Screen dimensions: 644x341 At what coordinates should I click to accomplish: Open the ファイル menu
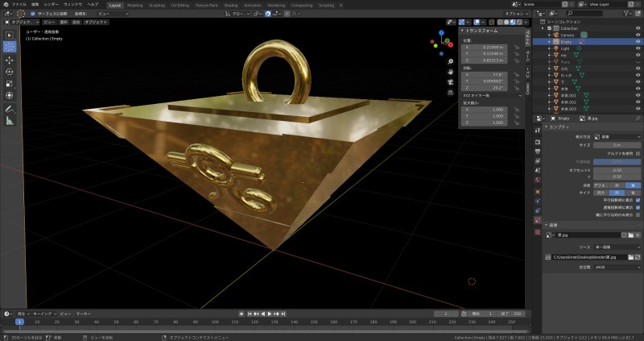[x=19, y=5]
